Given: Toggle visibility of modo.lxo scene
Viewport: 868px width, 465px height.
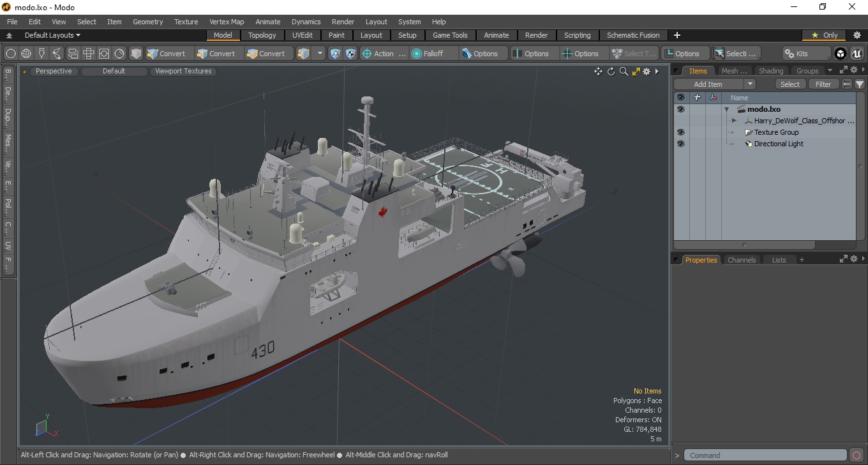Looking at the screenshot, I should point(680,109).
